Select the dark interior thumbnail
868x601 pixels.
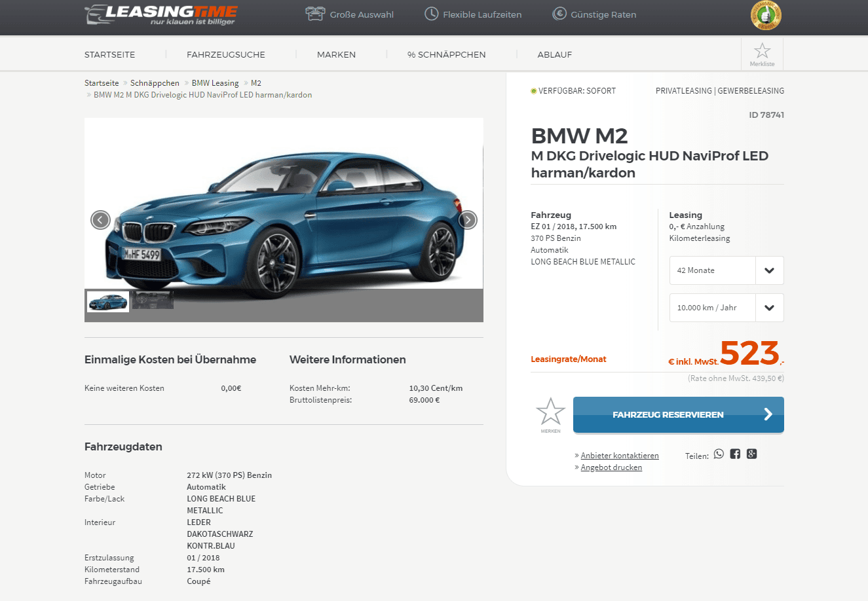coord(153,300)
